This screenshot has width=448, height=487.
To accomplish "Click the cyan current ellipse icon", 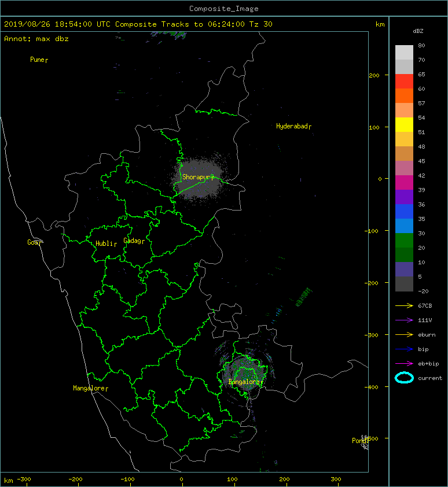I will coord(404,378).
